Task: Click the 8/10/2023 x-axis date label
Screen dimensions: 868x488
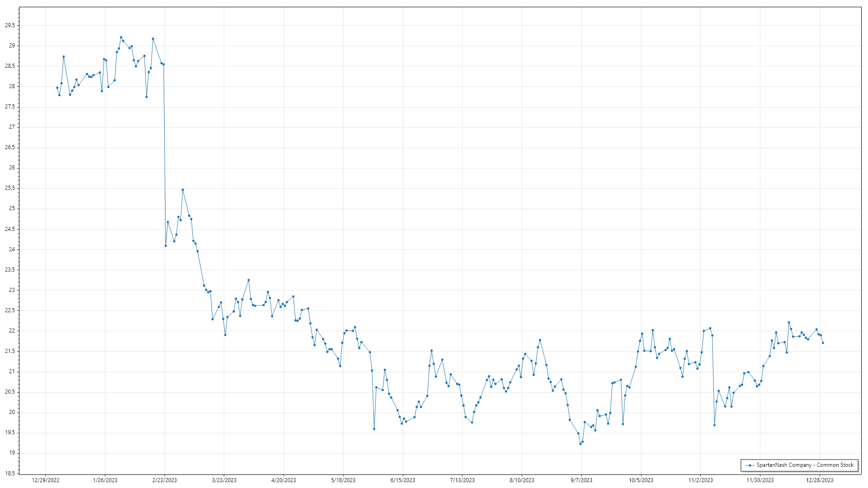Action: pyautogui.click(x=522, y=480)
